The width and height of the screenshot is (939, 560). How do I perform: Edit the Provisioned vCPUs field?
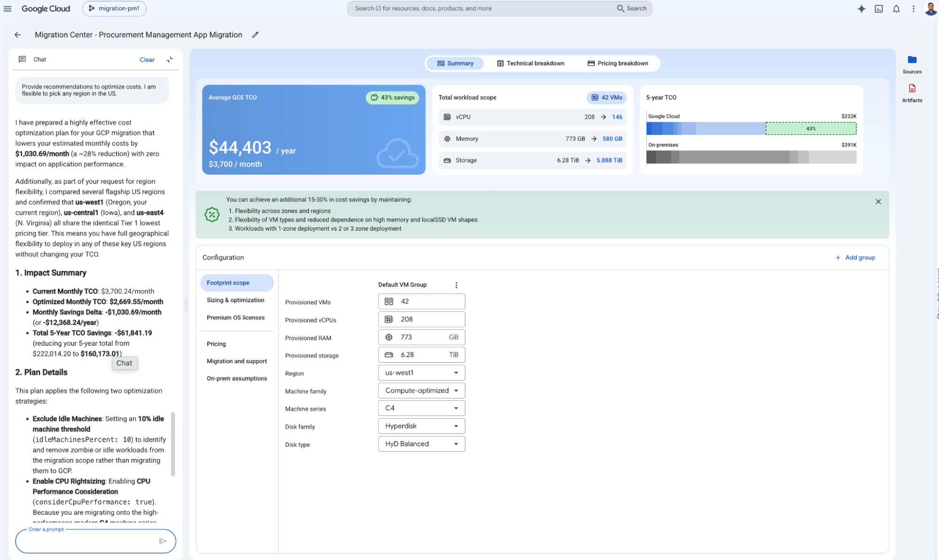point(421,319)
